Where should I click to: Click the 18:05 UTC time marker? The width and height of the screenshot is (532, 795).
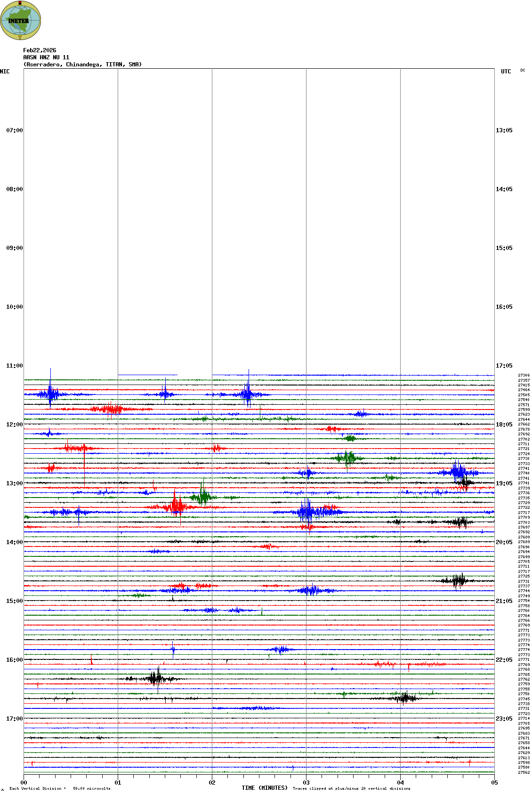coord(504,425)
